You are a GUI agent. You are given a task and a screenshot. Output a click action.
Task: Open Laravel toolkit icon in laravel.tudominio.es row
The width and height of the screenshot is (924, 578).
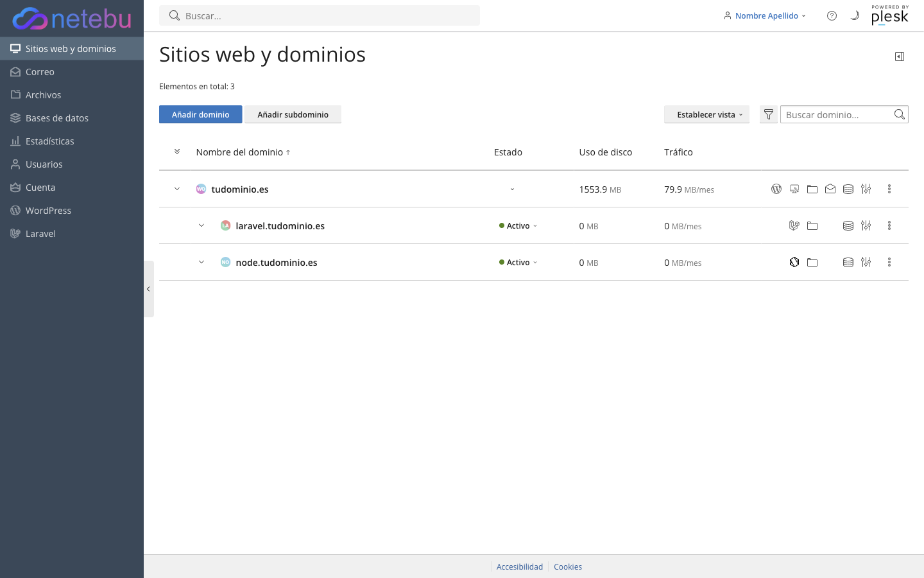[x=794, y=225]
